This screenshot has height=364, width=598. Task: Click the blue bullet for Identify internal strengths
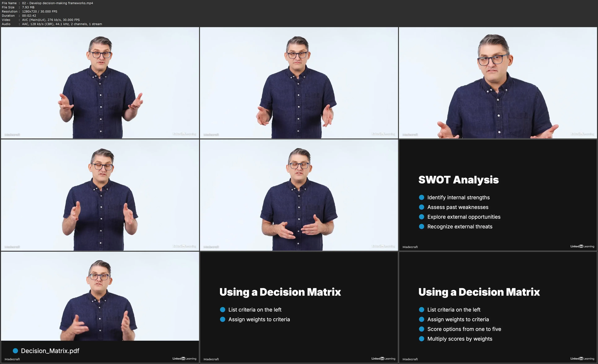(x=422, y=197)
